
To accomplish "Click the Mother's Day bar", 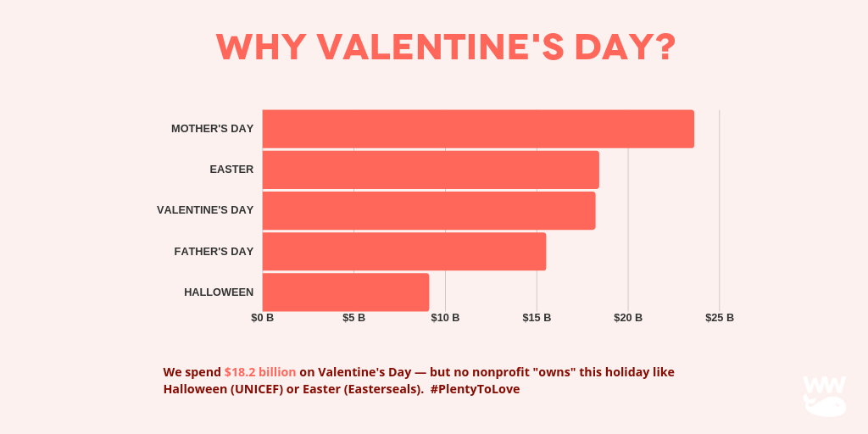I will (478, 129).
